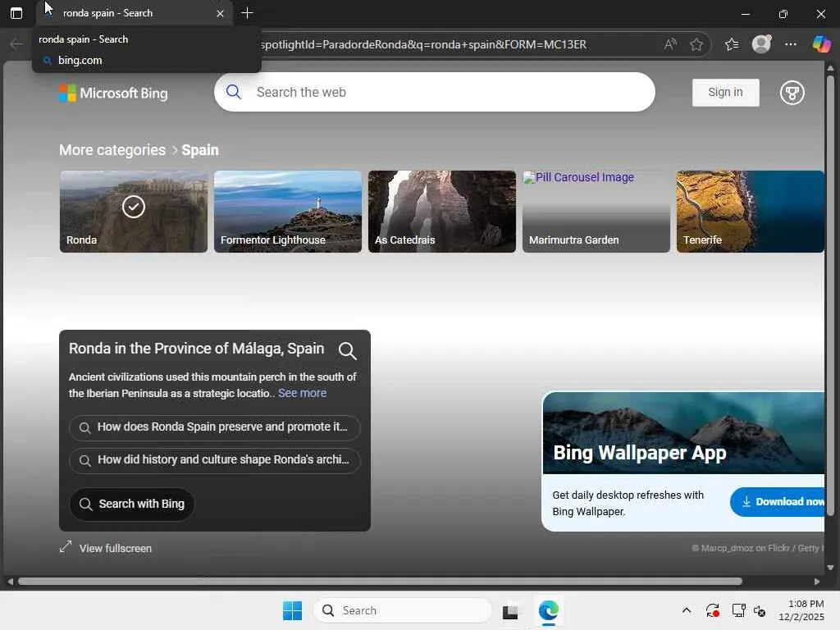Click the vertical scrollbar down arrow

[830, 568]
